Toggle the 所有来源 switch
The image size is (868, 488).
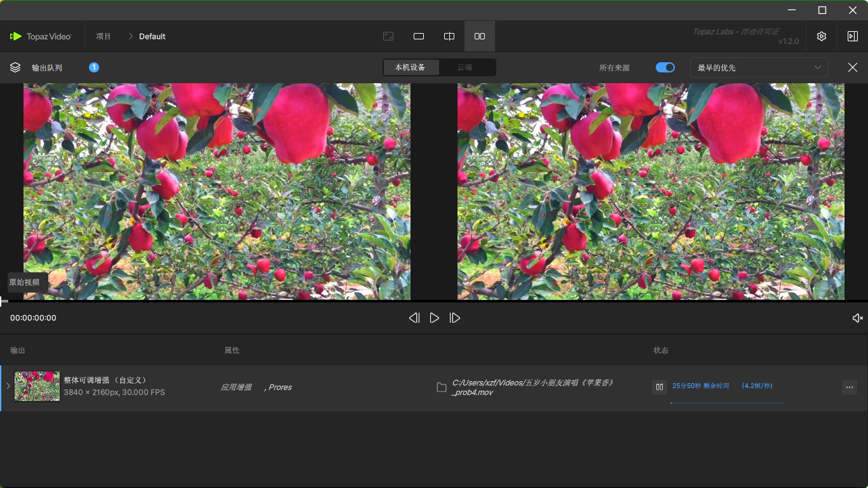[x=665, y=67]
